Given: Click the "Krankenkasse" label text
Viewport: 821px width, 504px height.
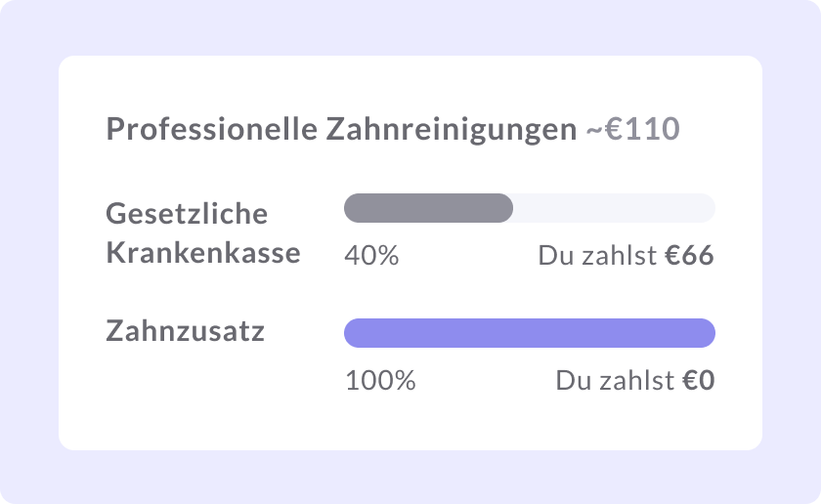Looking at the screenshot, I should pos(202,253).
